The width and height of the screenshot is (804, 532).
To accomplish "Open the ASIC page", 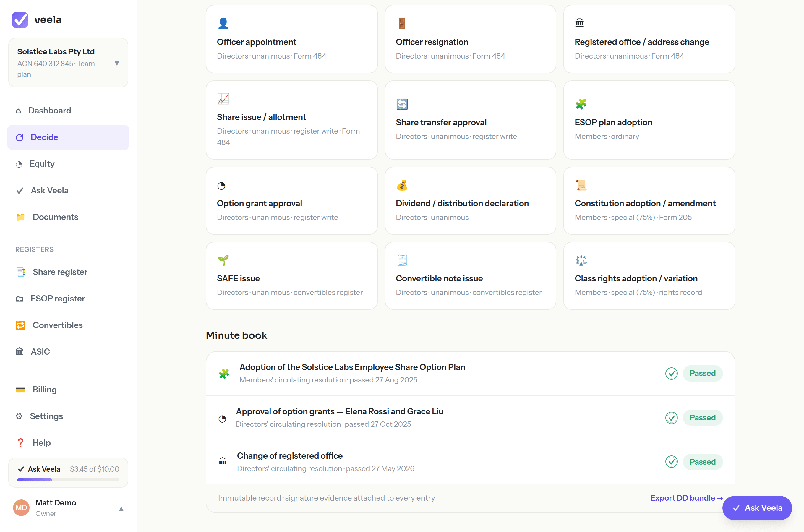I will coord(68,352).
